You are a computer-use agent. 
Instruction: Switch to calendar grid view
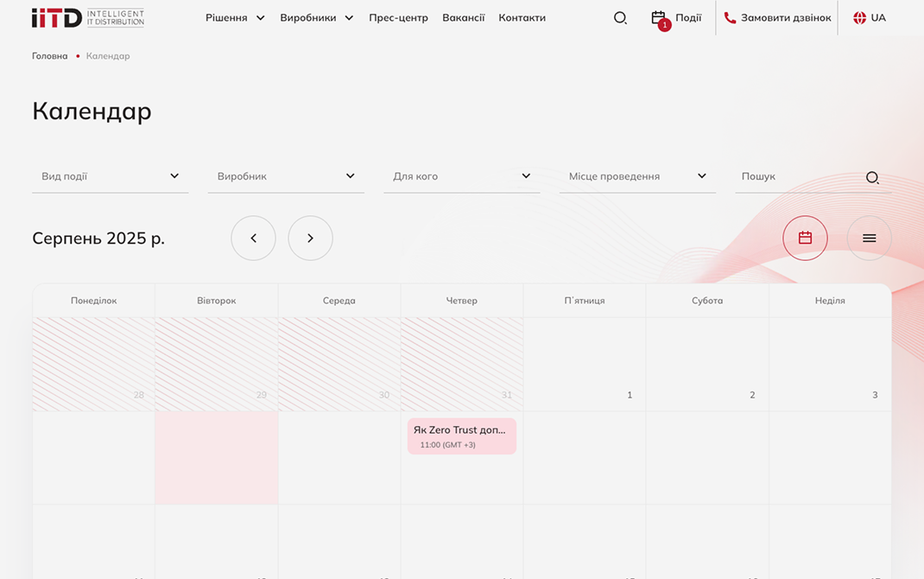coord(805,238)
